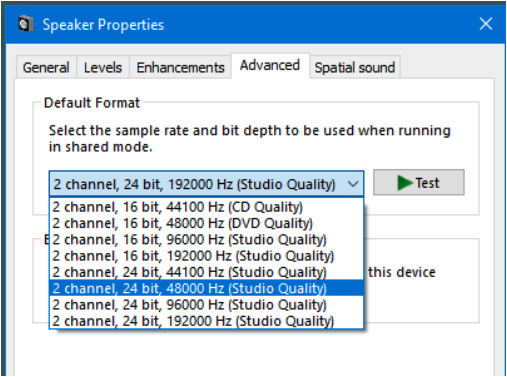Select 24 bit, 44100 Hz (Studio Quality)
Image resolution: width=507 pixels, height=377 pixels.
[206, 272]
